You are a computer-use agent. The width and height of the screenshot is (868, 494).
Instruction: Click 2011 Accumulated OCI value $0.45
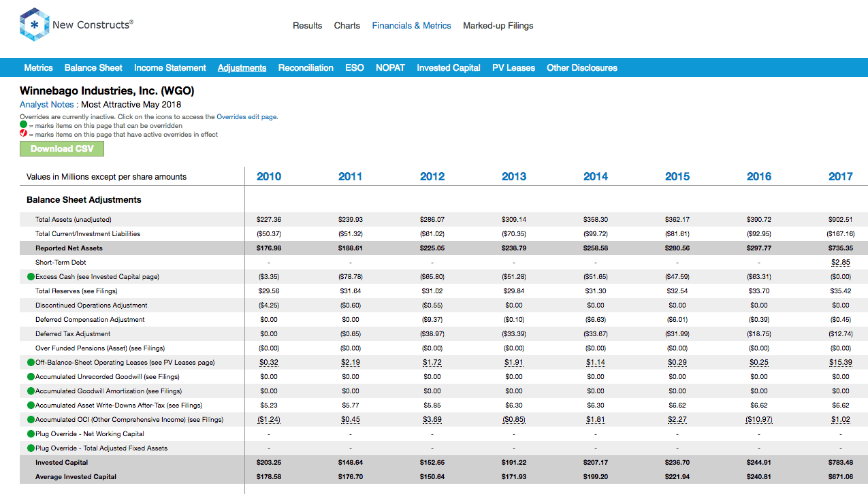(351, 420)
